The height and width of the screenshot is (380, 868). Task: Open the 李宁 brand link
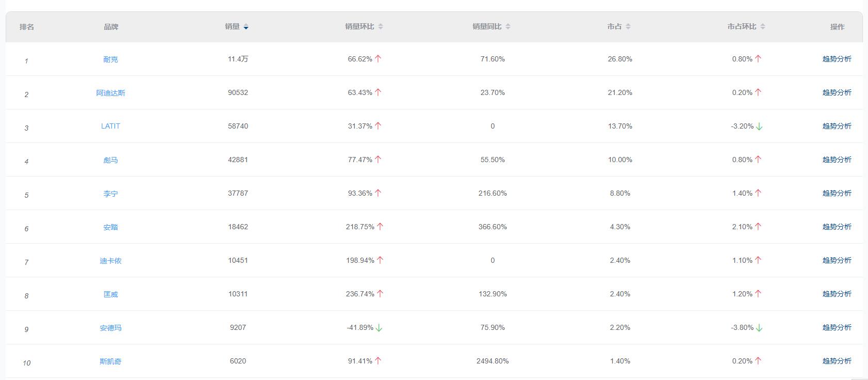coord(110,194)
